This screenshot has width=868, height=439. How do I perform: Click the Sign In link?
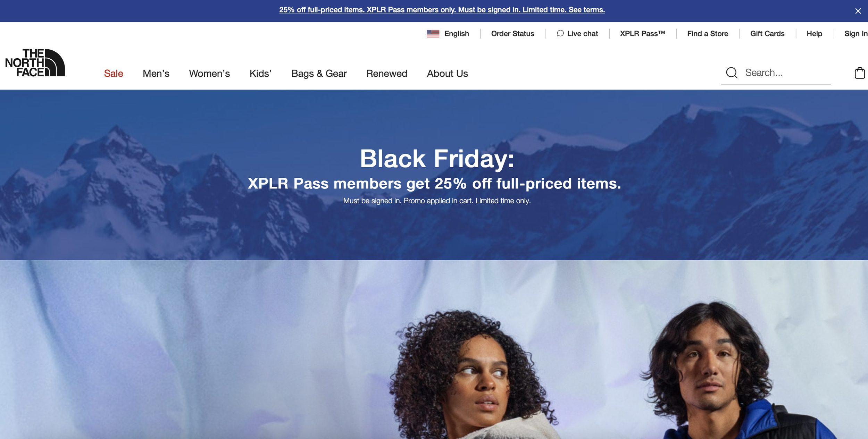[x=856, y=34]
